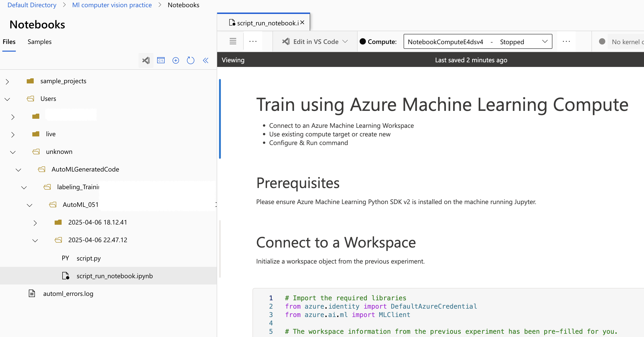Open the notebook menu hamburger icon

click(233, 41)
